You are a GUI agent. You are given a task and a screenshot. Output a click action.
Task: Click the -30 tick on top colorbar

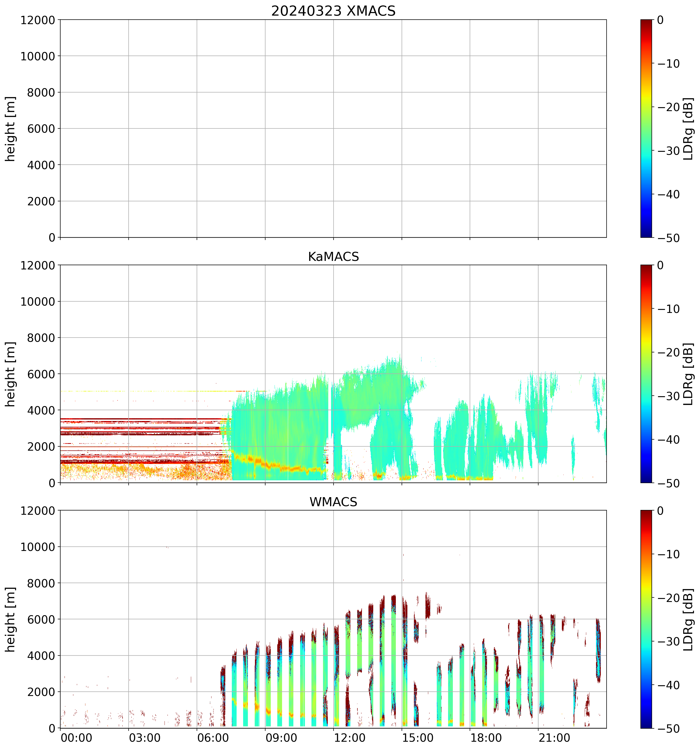[x=668, y=151]
